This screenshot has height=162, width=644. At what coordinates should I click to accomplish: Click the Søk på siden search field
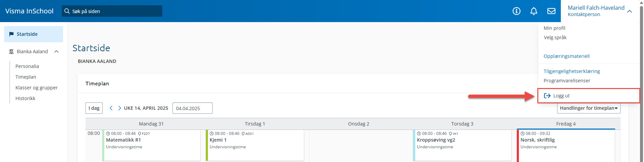tap(112, 11)
